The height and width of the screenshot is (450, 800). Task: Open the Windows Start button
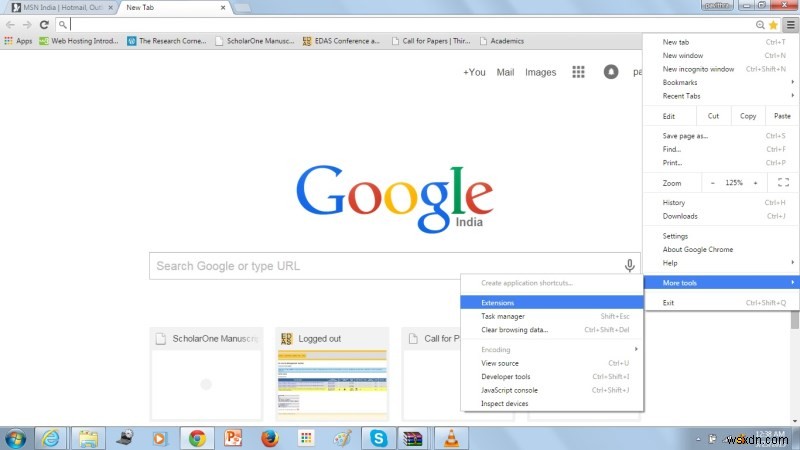click(15, 439)
